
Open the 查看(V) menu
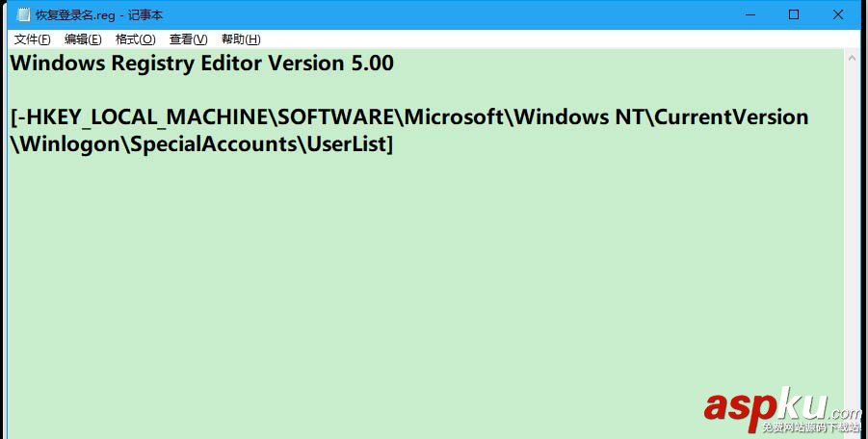[188, 39]
